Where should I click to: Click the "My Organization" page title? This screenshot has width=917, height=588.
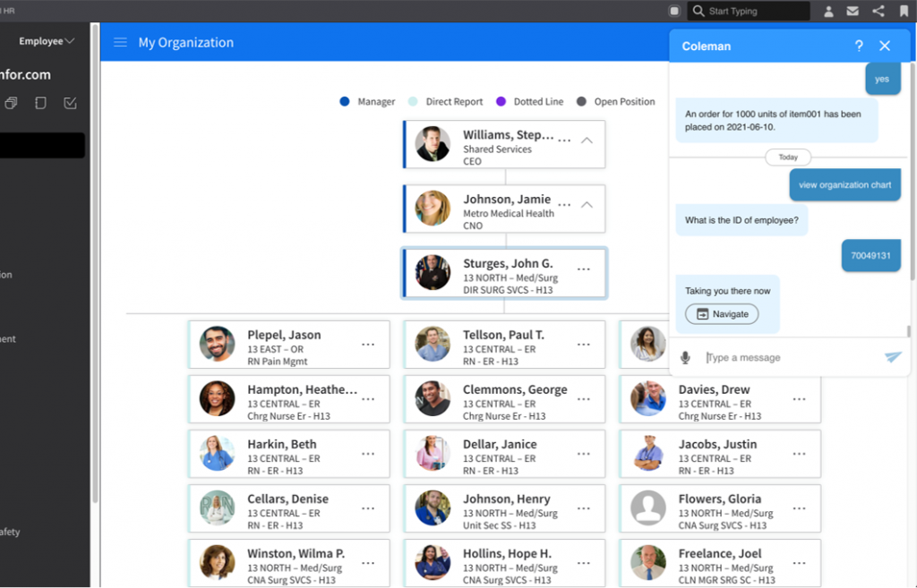tap(186, 42)
